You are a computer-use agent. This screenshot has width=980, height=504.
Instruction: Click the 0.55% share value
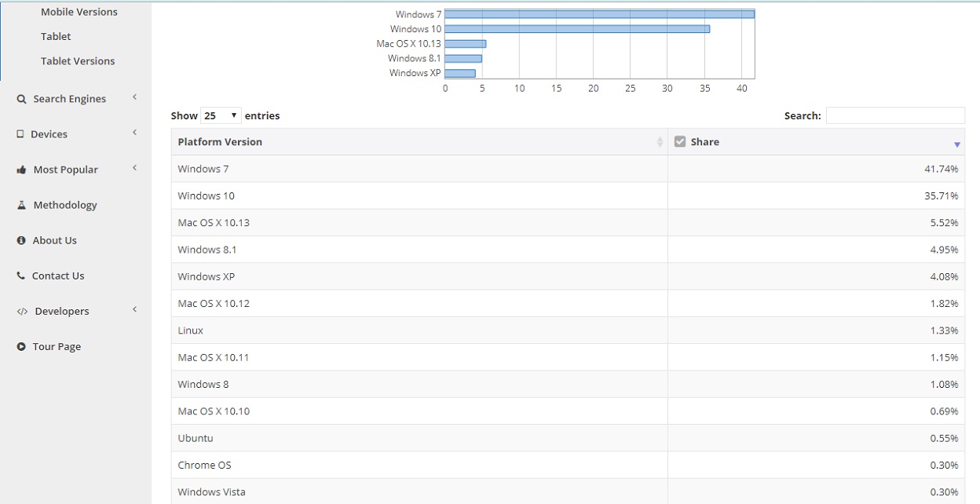944,438
